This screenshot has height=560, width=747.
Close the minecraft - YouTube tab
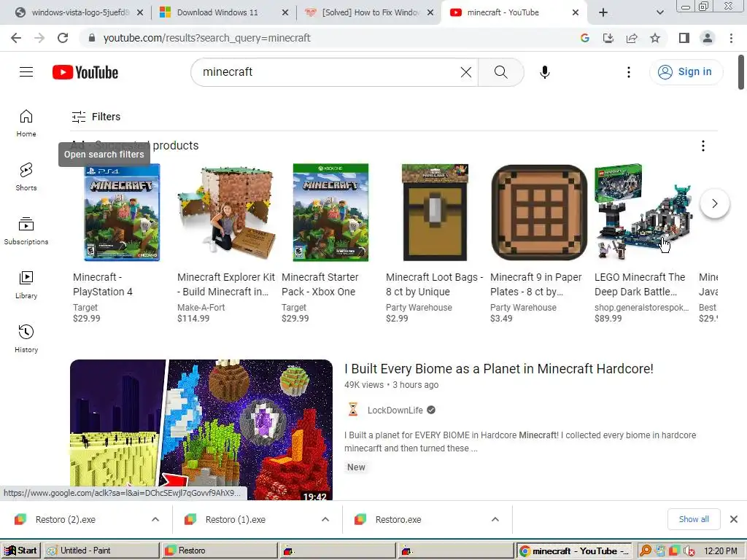[576, 12]
